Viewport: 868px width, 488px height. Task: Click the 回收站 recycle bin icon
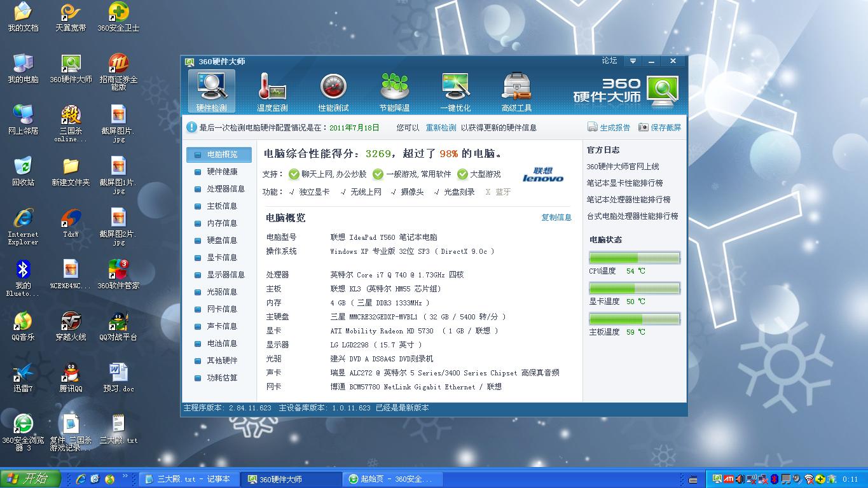[x=23, y=172]
